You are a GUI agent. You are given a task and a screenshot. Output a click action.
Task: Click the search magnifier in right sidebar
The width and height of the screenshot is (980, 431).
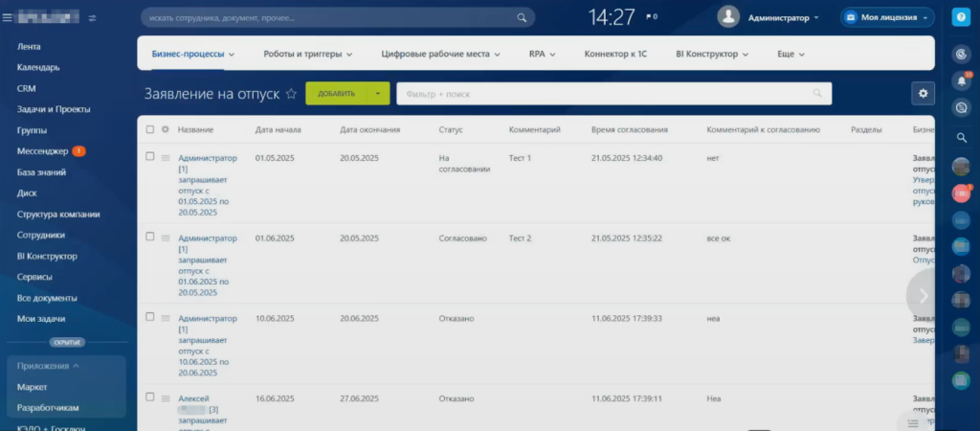point(961,137)
